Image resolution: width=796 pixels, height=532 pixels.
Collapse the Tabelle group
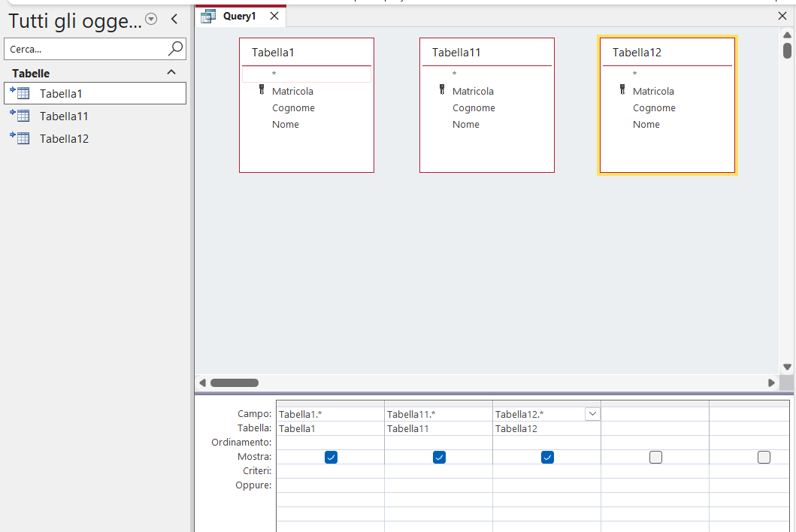(x=171, y=72)
